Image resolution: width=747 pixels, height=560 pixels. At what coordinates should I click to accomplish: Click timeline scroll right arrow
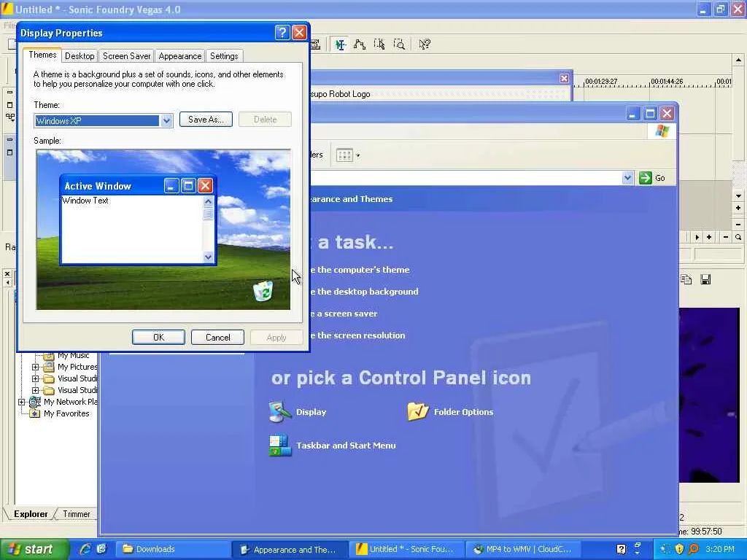pos(697,237)
